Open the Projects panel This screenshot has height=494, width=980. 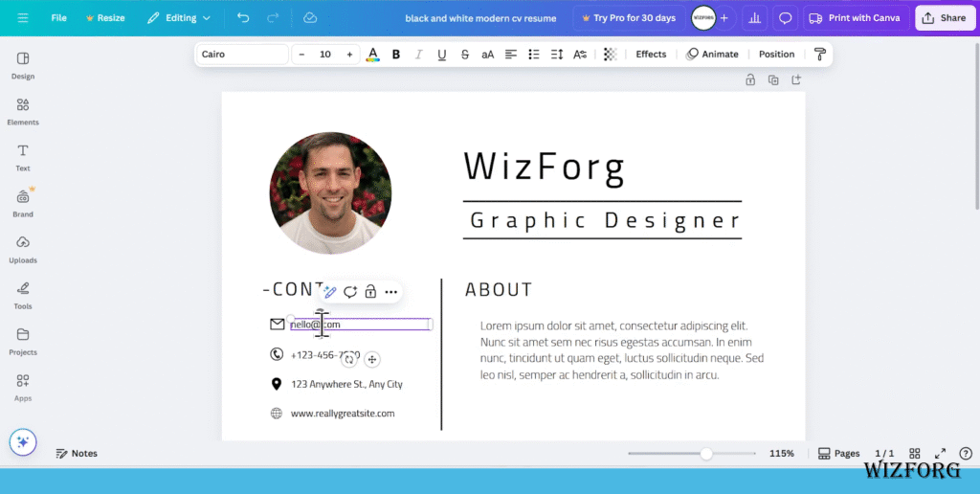click(23, 342)
